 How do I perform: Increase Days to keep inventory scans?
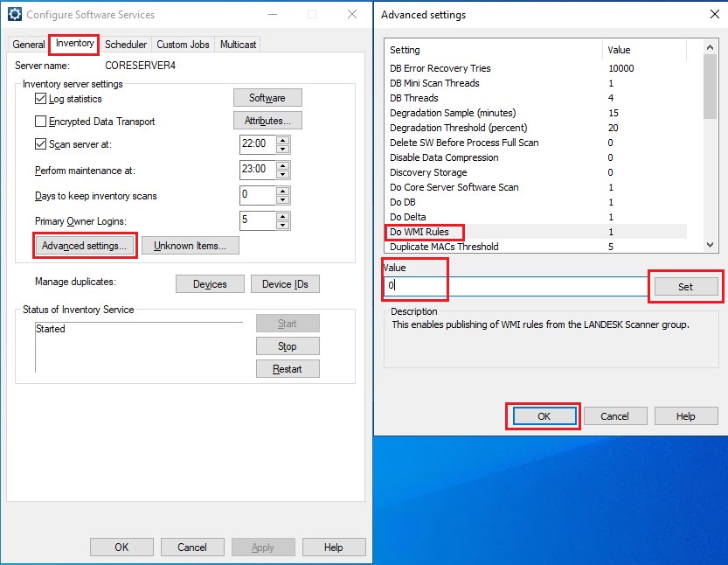(x=282, y=191)
